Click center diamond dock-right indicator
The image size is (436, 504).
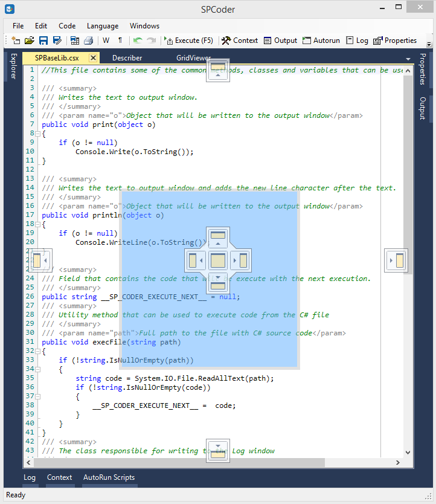(x=240, y=260)
